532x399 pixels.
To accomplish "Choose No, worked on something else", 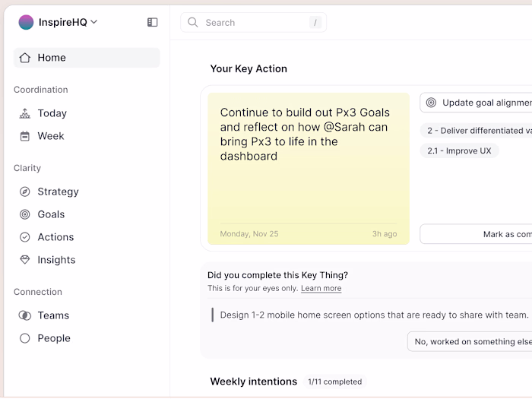I will (471, 342).
